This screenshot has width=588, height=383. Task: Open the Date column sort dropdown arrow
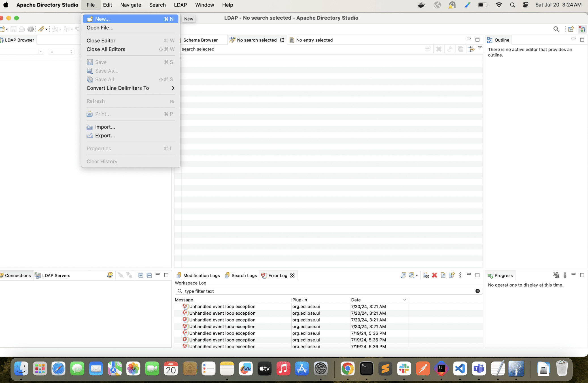click(x=404, y=300)
